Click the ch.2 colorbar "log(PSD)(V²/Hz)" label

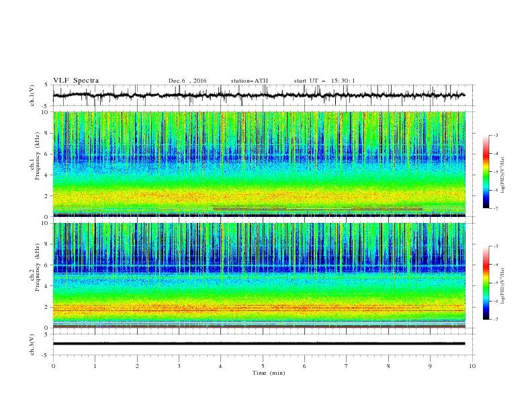[503, 285]
